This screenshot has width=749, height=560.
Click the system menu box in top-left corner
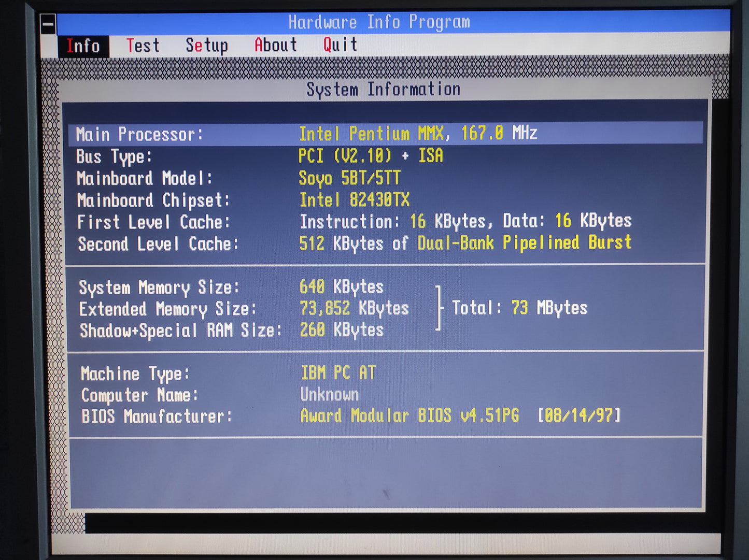click(48, 24)
